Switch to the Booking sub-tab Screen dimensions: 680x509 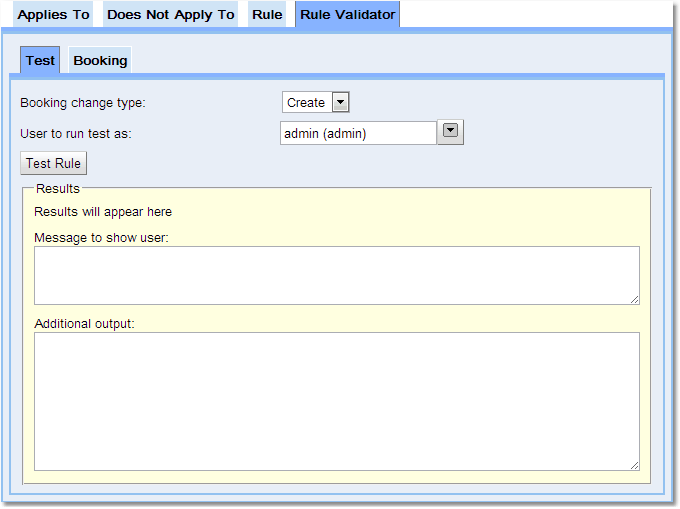click(x=100, y=60)
